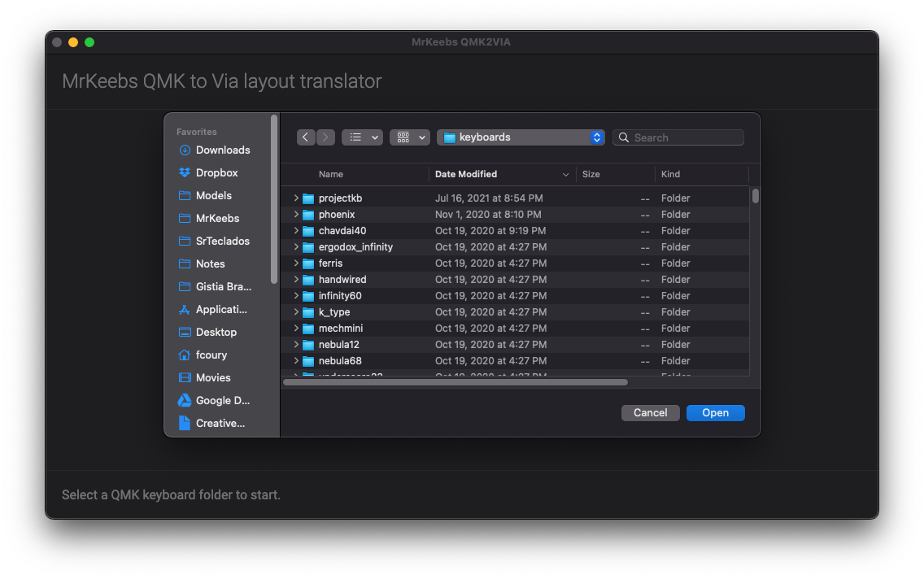This screenshot has width=924, height=579.
Task: Go back with the left chevron button
Action: point(305,137)
